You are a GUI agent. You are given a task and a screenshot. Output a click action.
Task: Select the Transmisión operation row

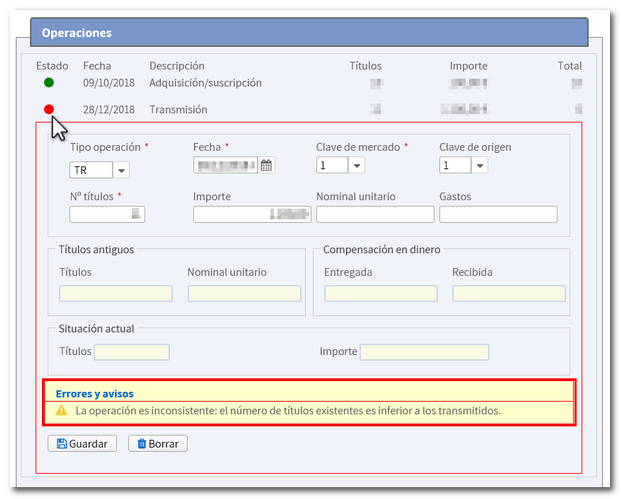pyautogui.click(x=178, y=108)
